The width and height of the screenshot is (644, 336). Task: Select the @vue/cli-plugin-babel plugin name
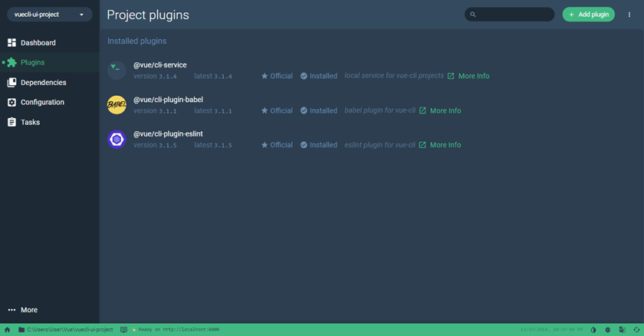168,100
